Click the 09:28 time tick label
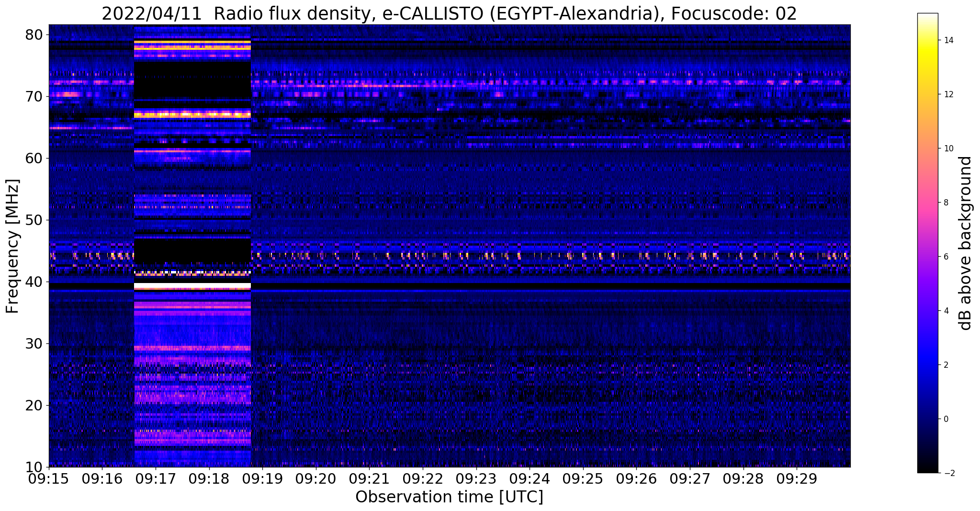 click(x=743, y=479)
